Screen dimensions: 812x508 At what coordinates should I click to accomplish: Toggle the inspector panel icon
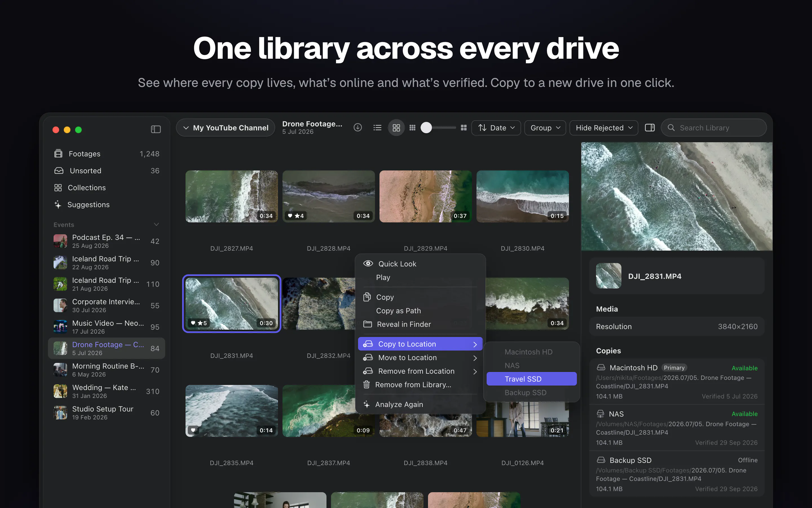click(x=650, y=128)
